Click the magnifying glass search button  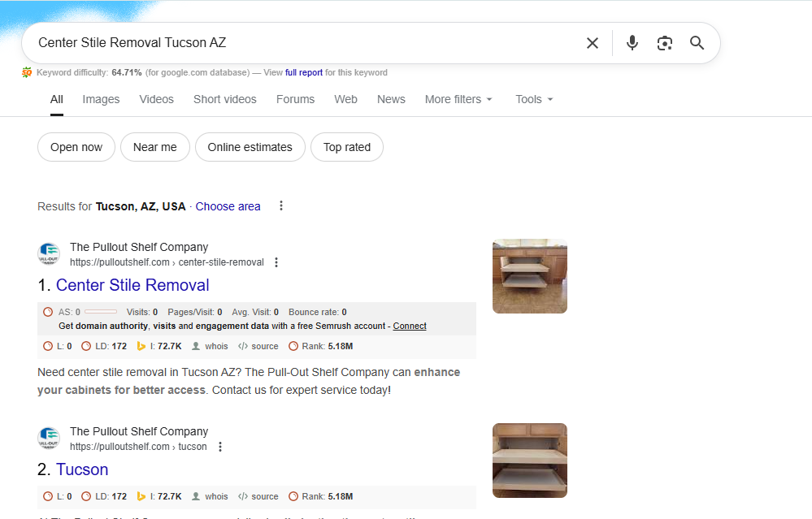click(x=697, y=43)
